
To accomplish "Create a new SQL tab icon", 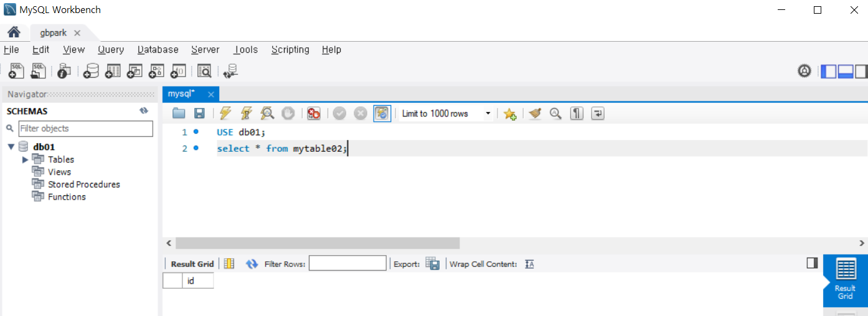I will click(x=16, y=71).
